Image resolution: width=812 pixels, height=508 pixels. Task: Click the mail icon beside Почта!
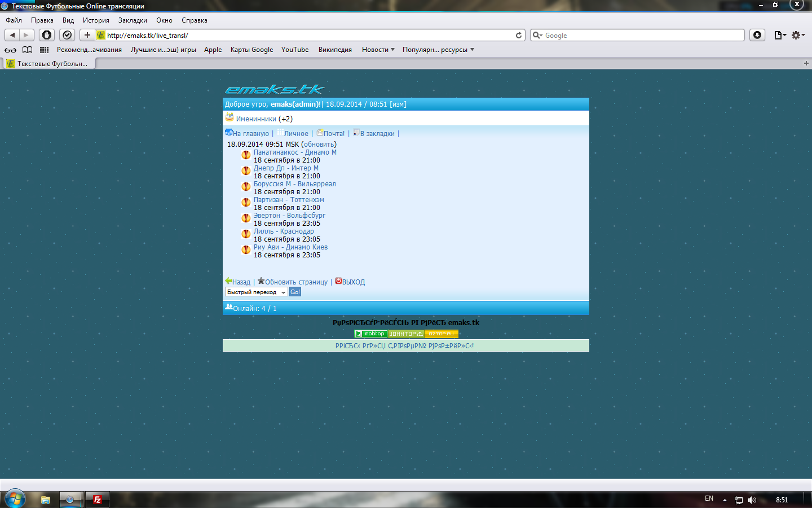pyautogui.click(x=320, y=133)
